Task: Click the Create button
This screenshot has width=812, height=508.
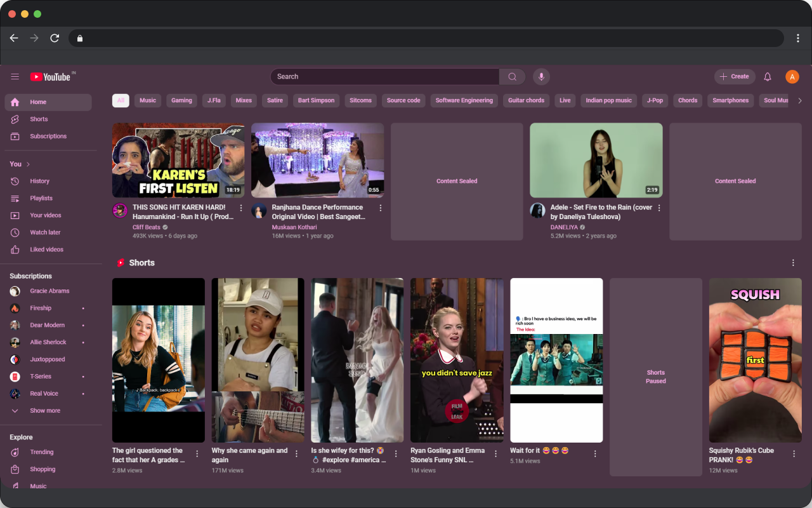Action: [x=735, y=77]
